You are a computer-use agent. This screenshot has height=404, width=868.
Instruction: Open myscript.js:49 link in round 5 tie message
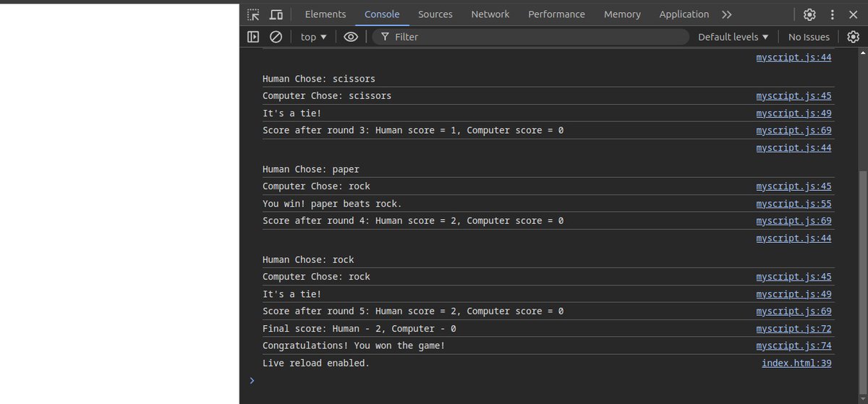(794, 294)
